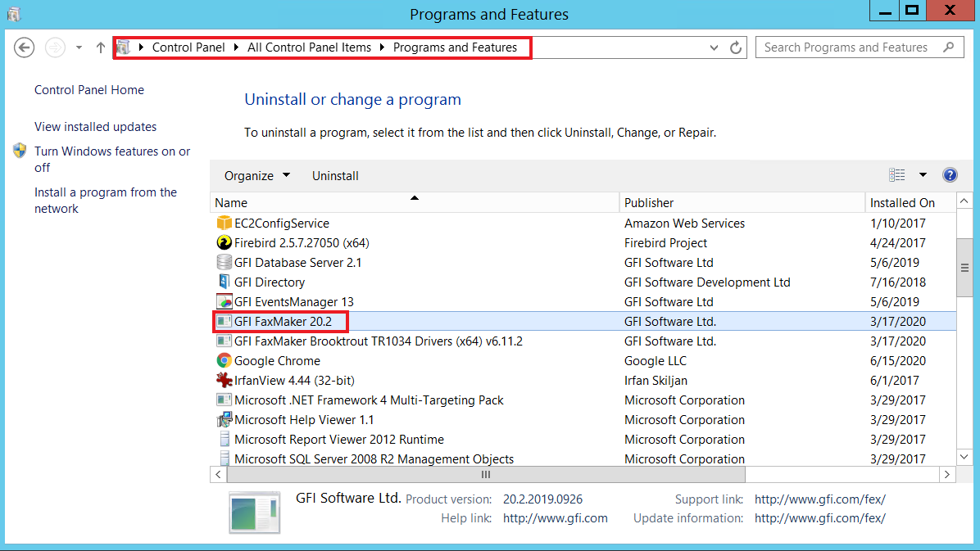The height and width of the screenshot is (551, 980).
Task: Sort by the Installed On column header
Action: point(910,202)
